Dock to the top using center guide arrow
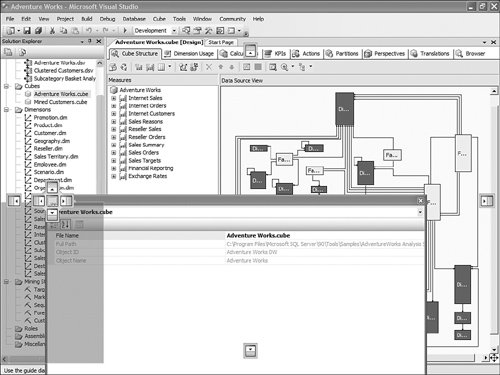This screenshot has width=500, height=375. (52, 188)
